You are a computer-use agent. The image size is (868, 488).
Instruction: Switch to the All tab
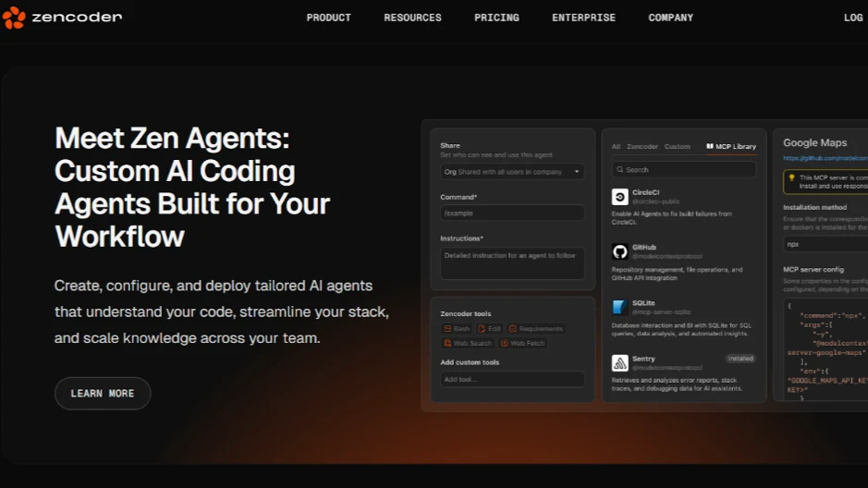point(616,147)
